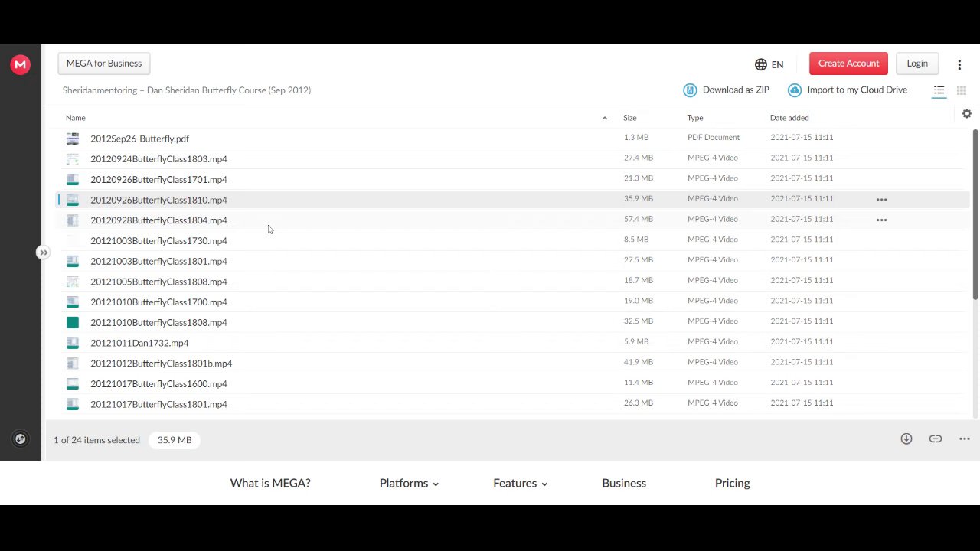Click Download as ZIP
Screen dimensions: 980x551
[726, 90]
